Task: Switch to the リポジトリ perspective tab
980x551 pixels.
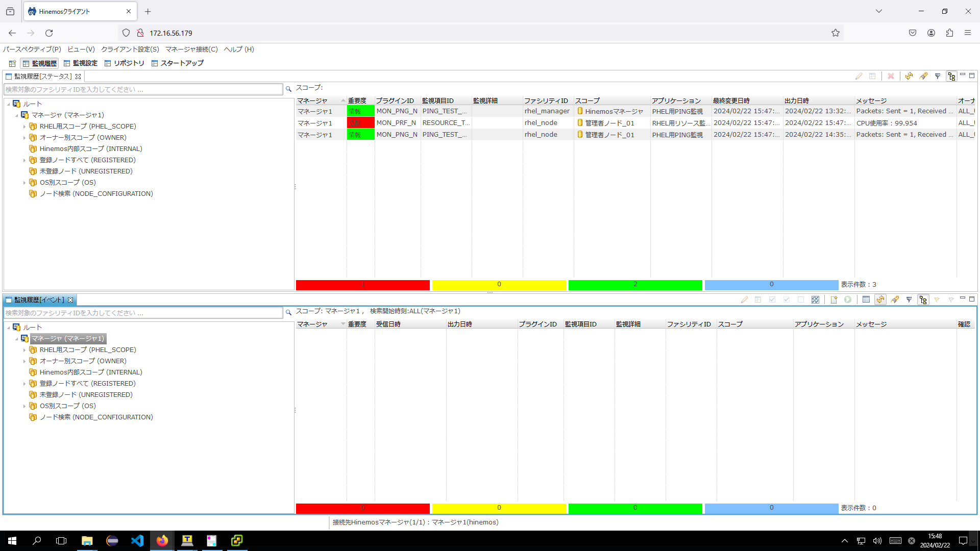Action: pos(124,63)
